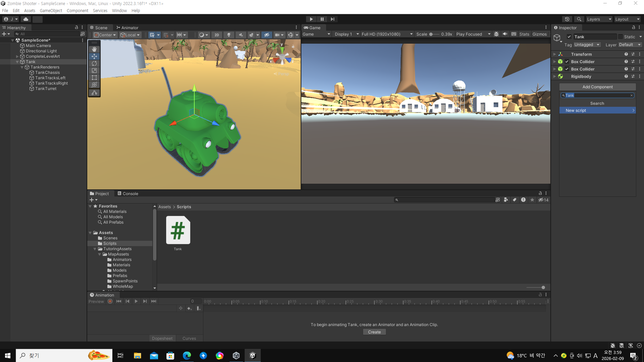
Task: Open Microsoft Edge from the taskbar
Action: click(x=187, y=355)
